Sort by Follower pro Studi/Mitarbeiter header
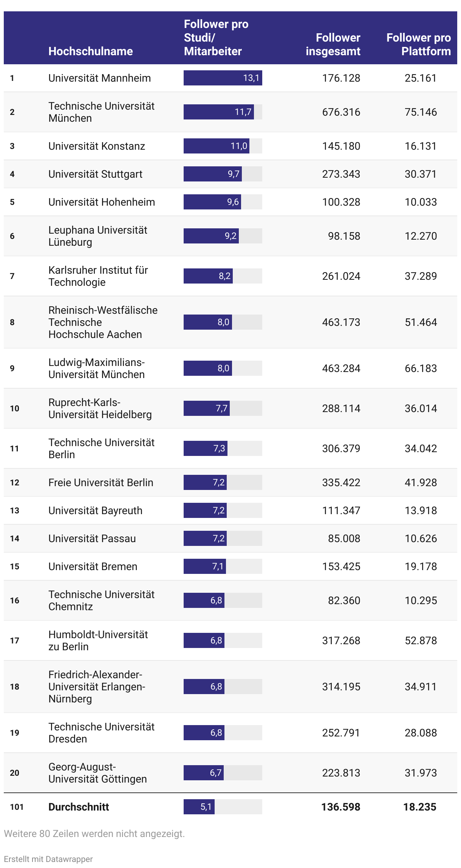461x868 pixels. [216, 38]
